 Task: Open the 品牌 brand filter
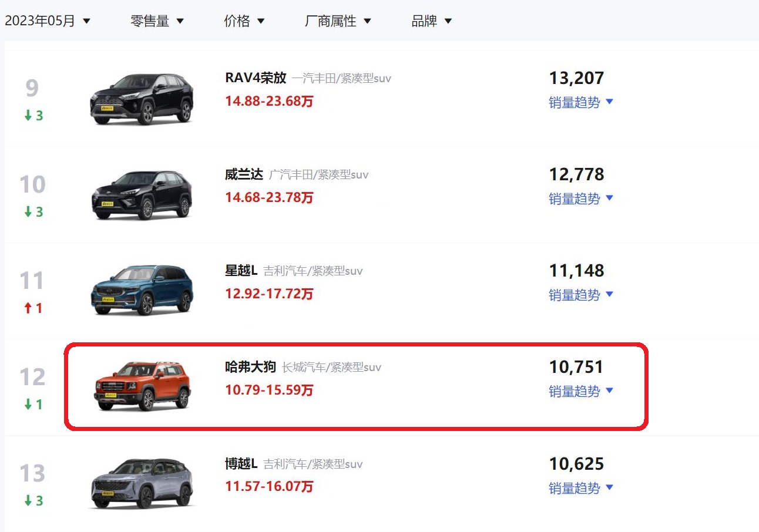pyautogui.click(x=432, y=21)
